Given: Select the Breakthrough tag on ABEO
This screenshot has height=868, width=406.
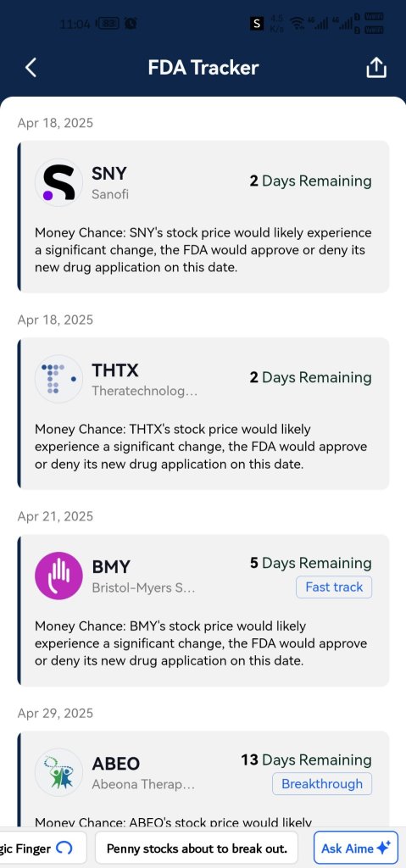Looking at the screenshot, I should pyautogui.click(x=322, y=784).
